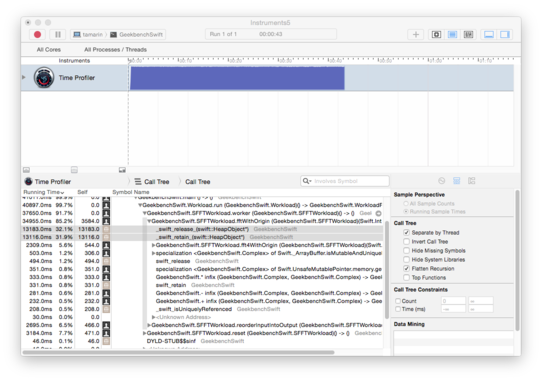
Task: Sort by the Self column header
Action: pyautogui.click(x=82, y=192)
